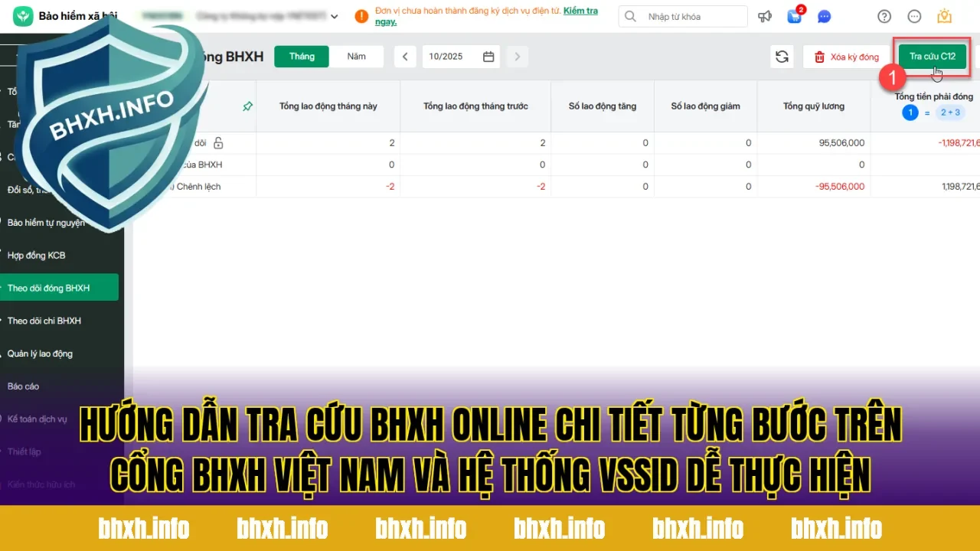980x551 pixels.
Task: Click the Nhập từ khóa search box
Action: click(683, 16)
